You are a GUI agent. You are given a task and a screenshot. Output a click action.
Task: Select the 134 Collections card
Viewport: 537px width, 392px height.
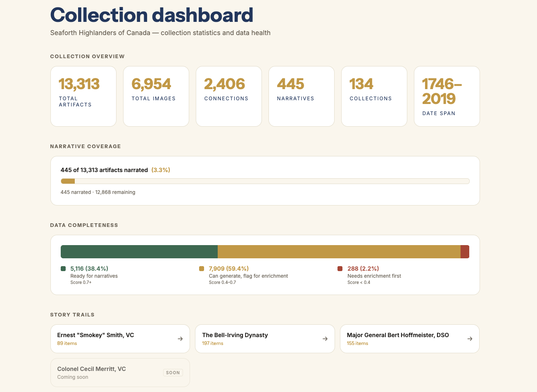click(x=374, y=97)
